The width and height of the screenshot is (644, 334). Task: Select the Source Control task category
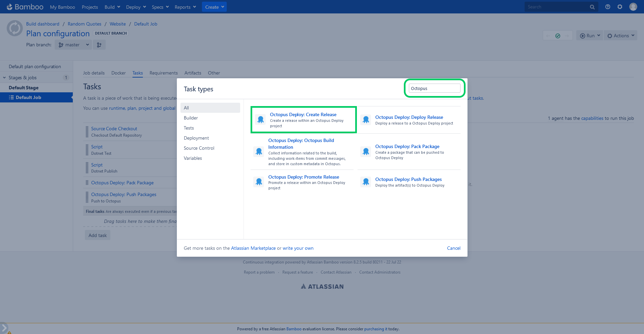(x=210, y=148)
